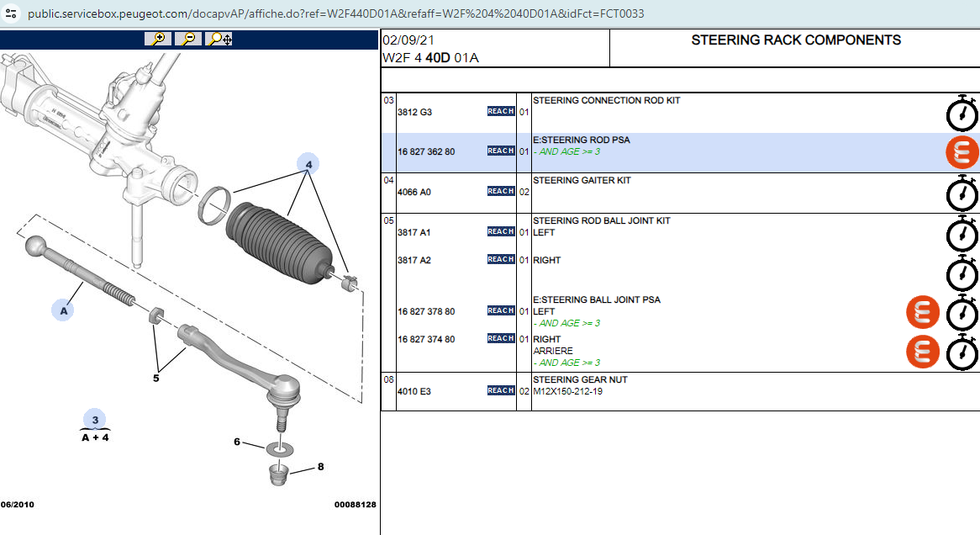This screenshot has width=980, height=535.
Task: Click orange Eurorepar icon for 16 827 374 80
Action: point(923,352)
